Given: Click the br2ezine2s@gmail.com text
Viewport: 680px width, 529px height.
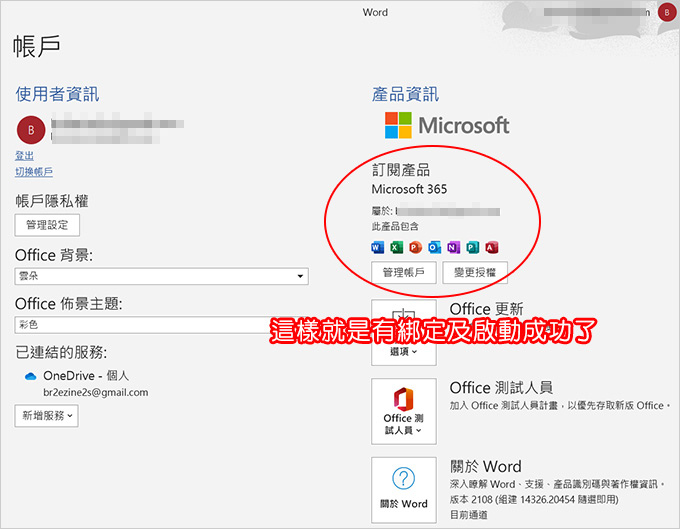Looking at the screenshot, I should pos(95,392).
